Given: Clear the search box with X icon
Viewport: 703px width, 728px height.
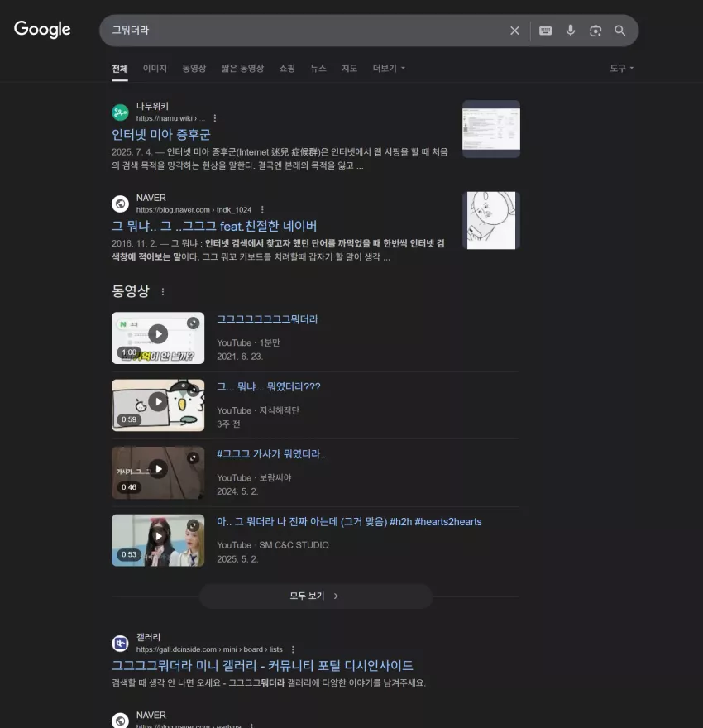Looking at the screenshot, I should 514,31.
